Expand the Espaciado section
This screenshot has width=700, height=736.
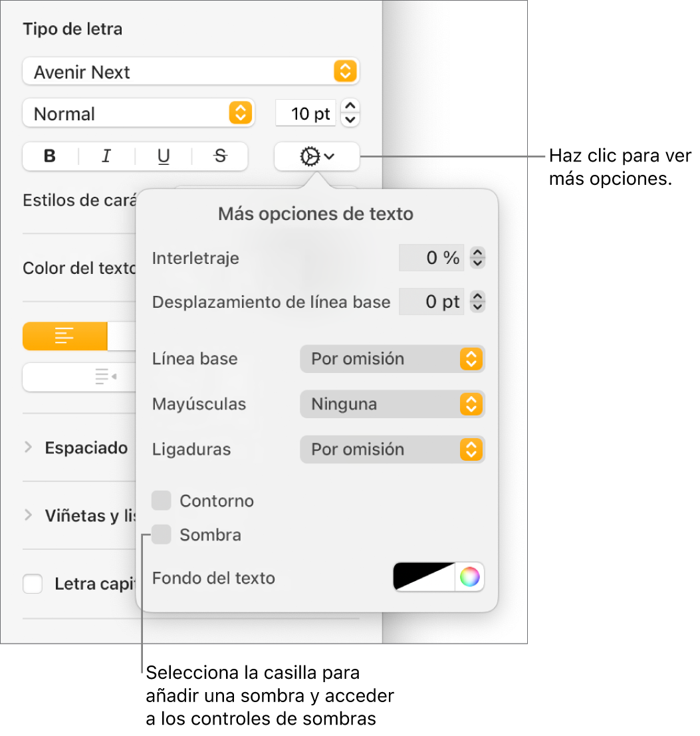click(28, 447)
